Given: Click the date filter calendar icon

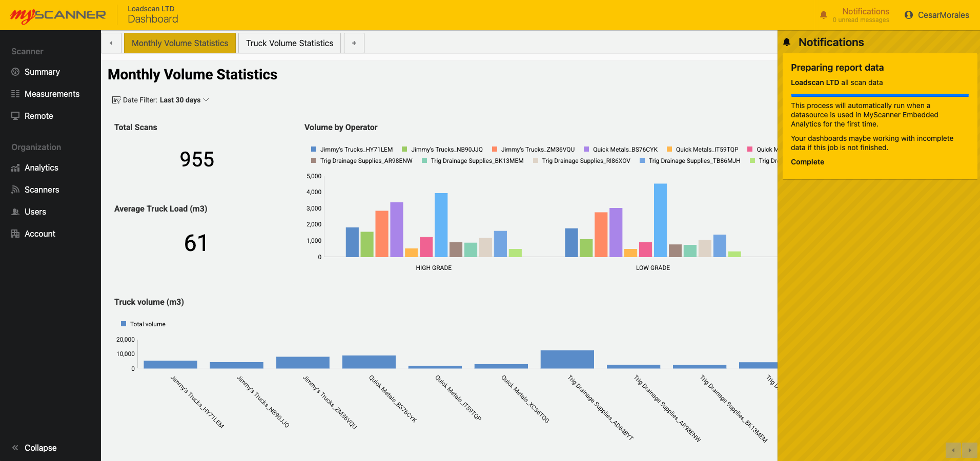Looking at the screenshot, I should click(116, 100).
